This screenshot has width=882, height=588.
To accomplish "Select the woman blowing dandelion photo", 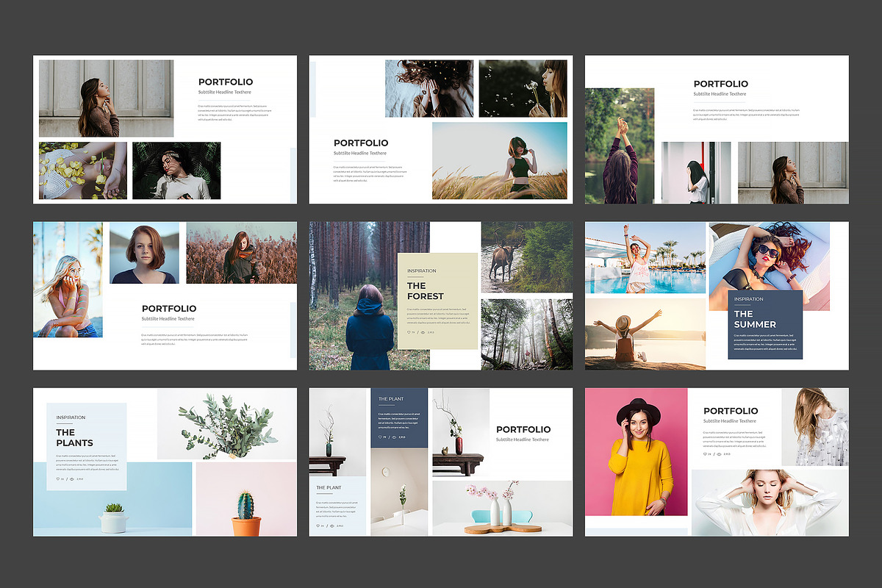I will [523, 89].
